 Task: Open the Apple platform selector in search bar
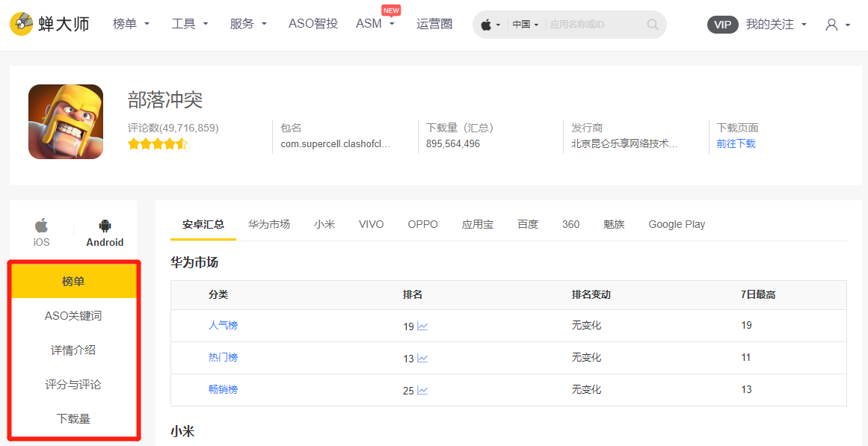490,25
